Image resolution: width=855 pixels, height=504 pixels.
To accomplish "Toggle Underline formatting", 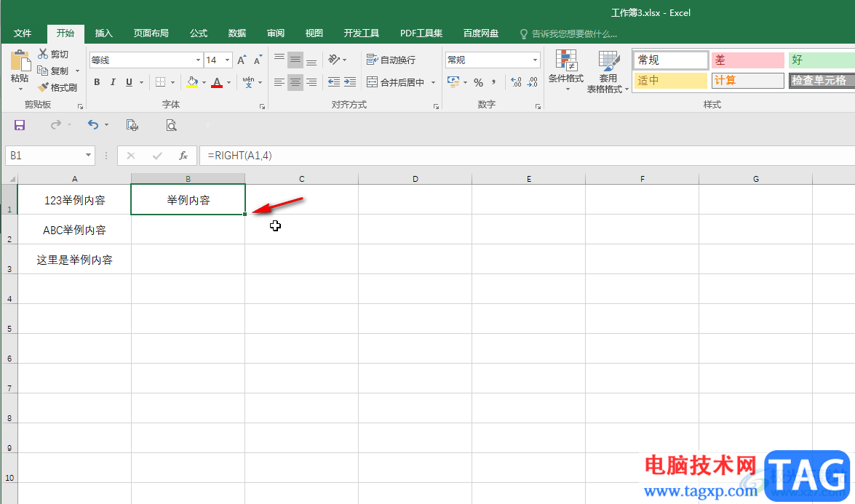I will click(x=130, y=82).
